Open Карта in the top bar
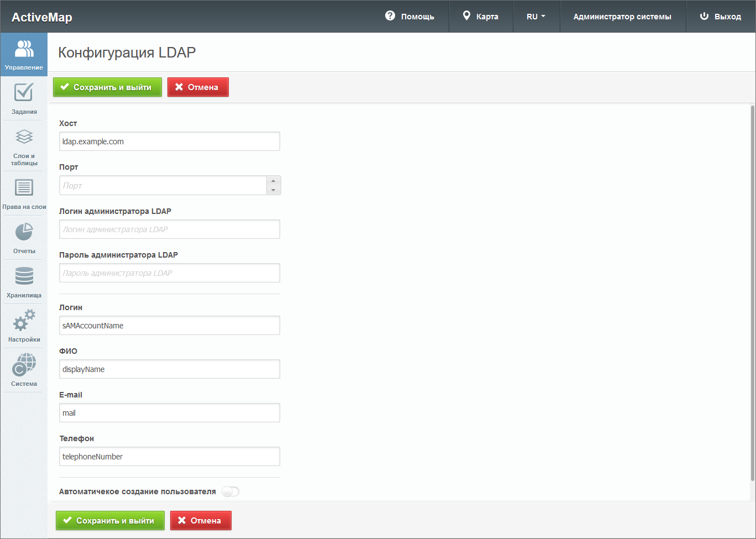The image size is (756, 539). coord(480,17)
